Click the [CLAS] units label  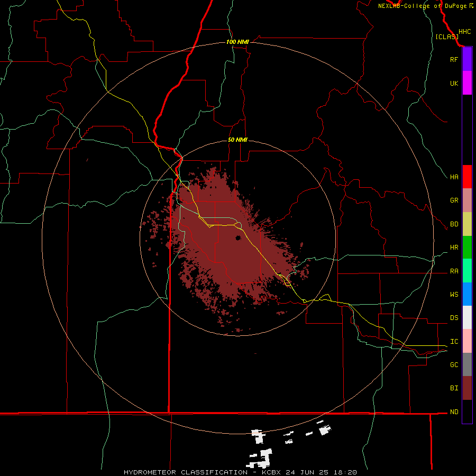coord(447,36)
